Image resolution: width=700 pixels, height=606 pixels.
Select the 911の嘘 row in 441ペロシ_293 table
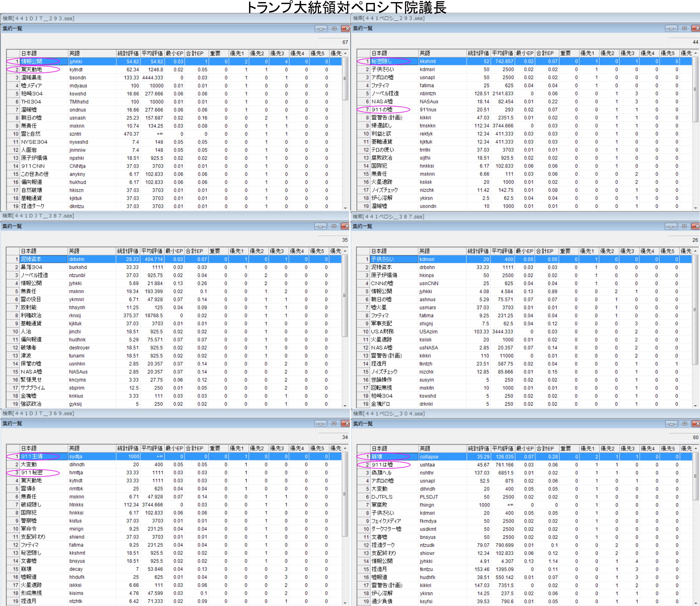[382, 110]
